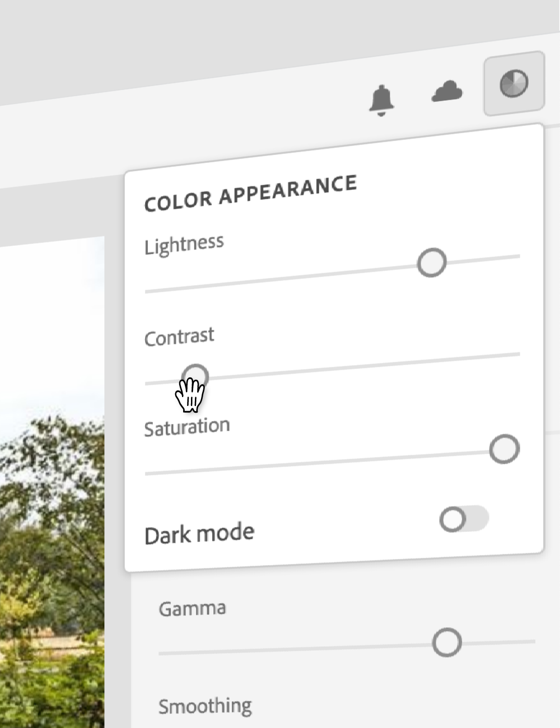Close the Color Appearance popover via its pie icon
Image resolution: width=560 pixels, height=728 pixels.
tap(514, 83)
